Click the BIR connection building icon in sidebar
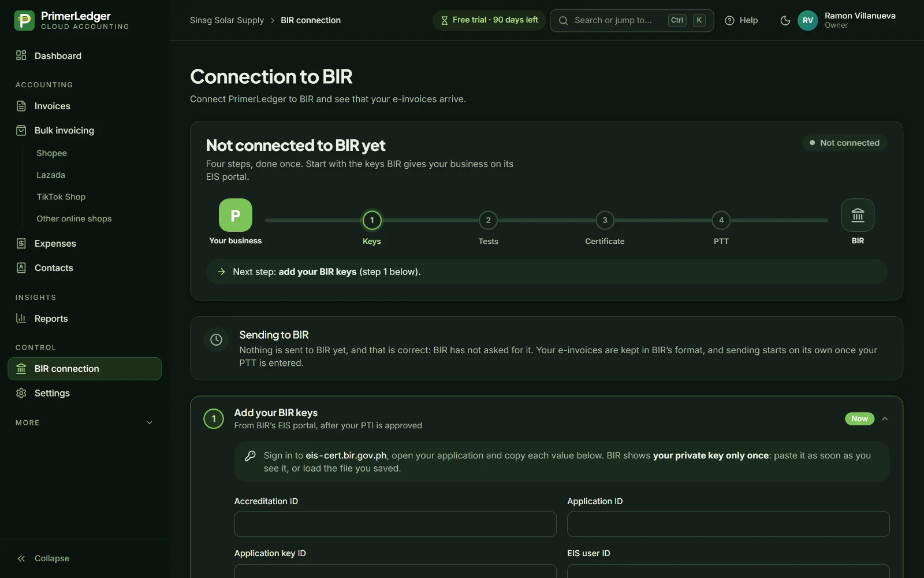The image size is (924, 578). 21,369
